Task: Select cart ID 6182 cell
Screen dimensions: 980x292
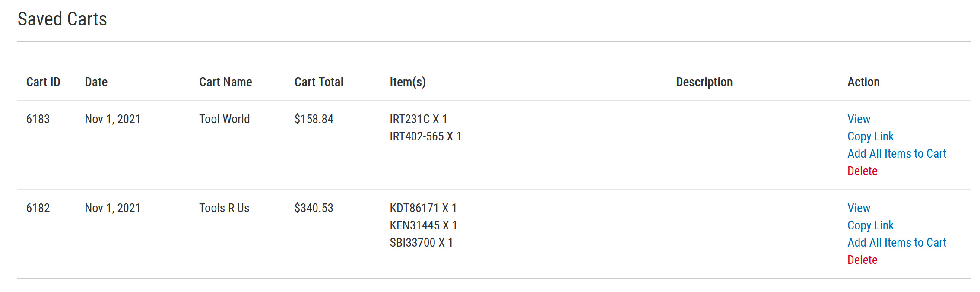Action: click(38, 208)
